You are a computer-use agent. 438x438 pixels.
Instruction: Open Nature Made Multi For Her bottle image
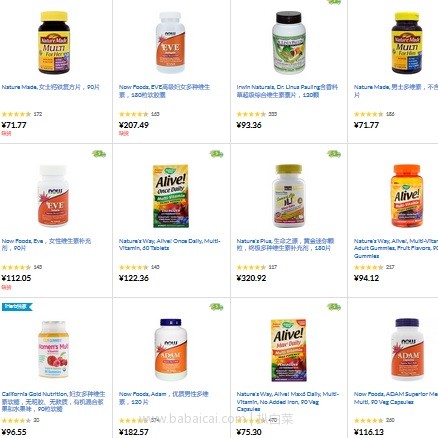coord(54,42)
